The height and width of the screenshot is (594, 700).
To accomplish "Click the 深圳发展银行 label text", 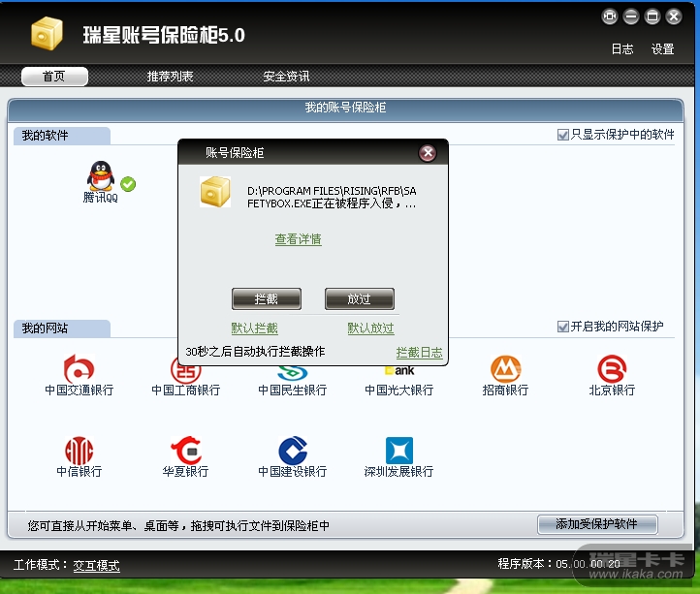I will [399, 472].
